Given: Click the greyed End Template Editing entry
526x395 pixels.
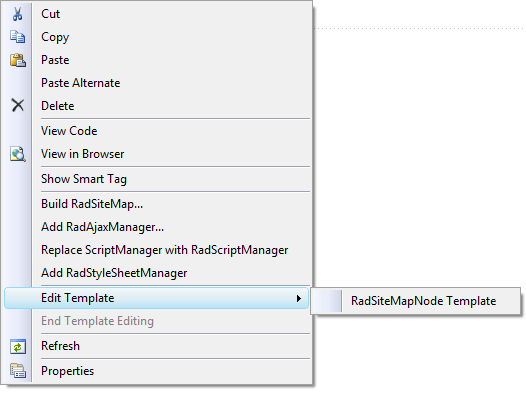Looking at the screenshot, I should pyautogui.click(x=156, y=321).
